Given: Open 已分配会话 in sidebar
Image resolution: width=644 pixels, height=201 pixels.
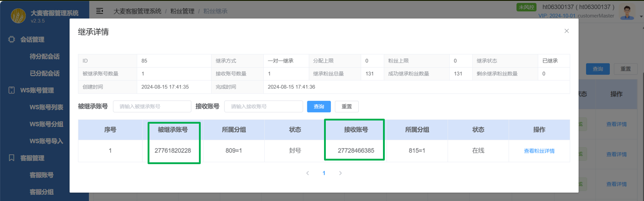Looking at the screenshot, I should 45,73.
